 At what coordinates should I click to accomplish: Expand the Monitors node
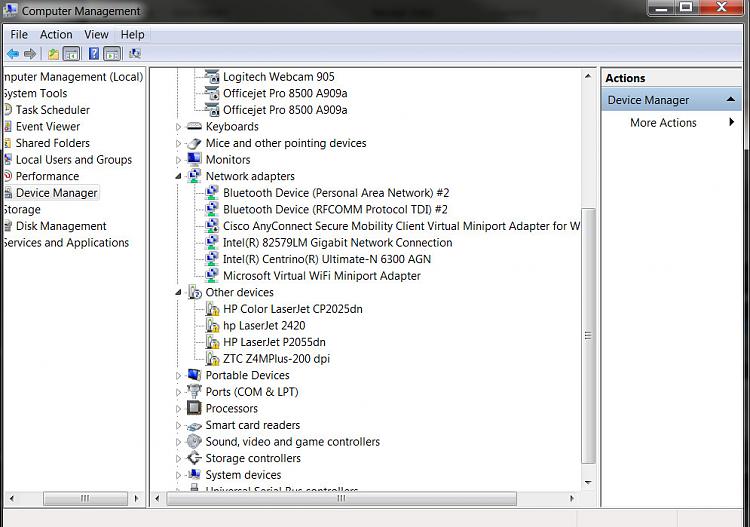pos(178,160)
